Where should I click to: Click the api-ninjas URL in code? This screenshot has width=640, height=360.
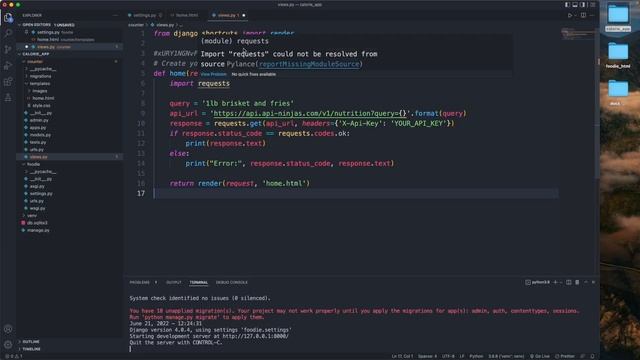[310, 113]
